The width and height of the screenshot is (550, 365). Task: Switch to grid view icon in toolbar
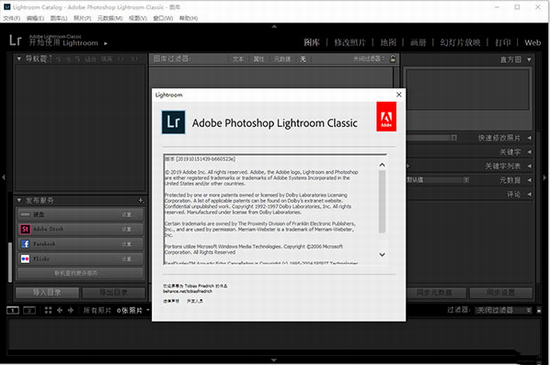pos(48,310)
